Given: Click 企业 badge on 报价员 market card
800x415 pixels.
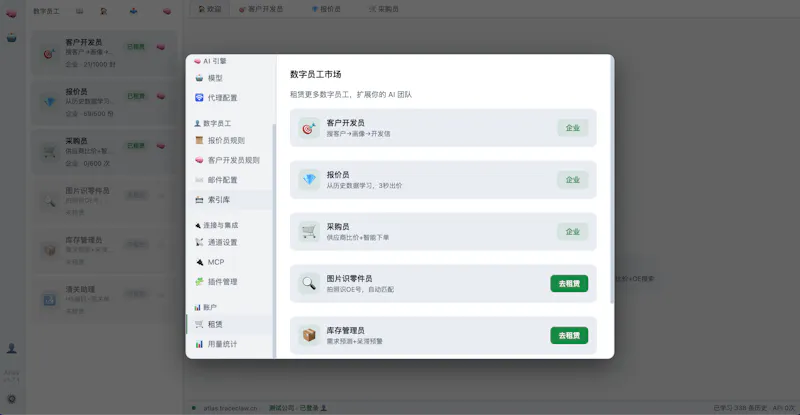Looking at the screenshot, I should coord(572,180).
